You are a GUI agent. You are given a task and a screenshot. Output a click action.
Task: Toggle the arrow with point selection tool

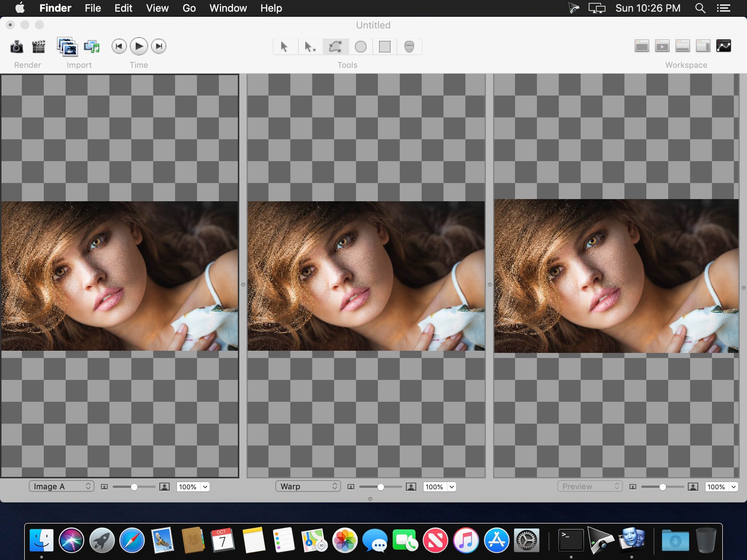pyautogui.click(x=310, y=47)
